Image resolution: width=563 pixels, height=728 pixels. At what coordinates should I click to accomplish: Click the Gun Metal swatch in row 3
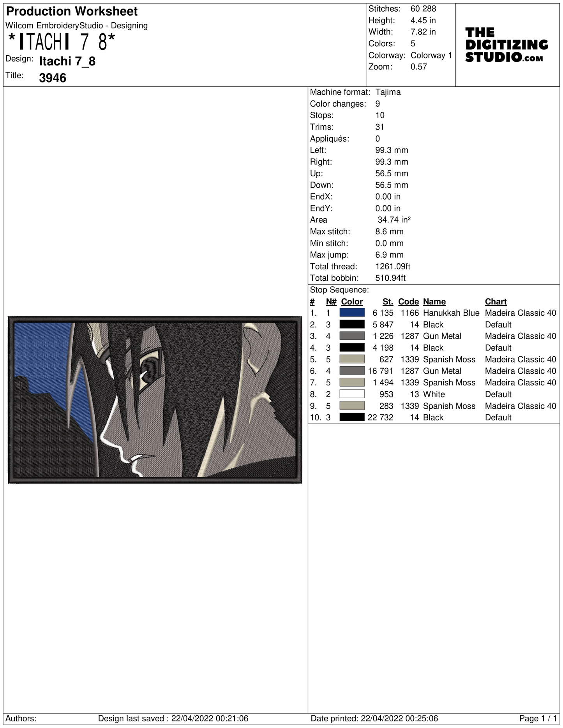tap(352, 336)
